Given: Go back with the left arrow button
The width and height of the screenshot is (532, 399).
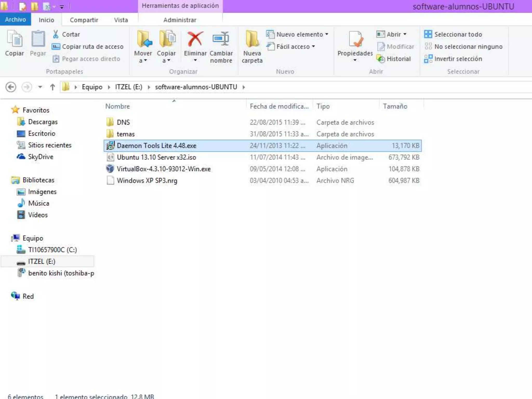Looking at the screenshot, I should tap(11, 87).
